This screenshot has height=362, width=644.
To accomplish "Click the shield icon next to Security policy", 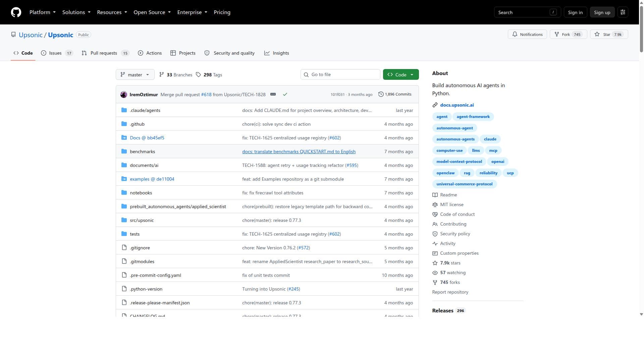I will pyautogui.click(x=435, y=234).
